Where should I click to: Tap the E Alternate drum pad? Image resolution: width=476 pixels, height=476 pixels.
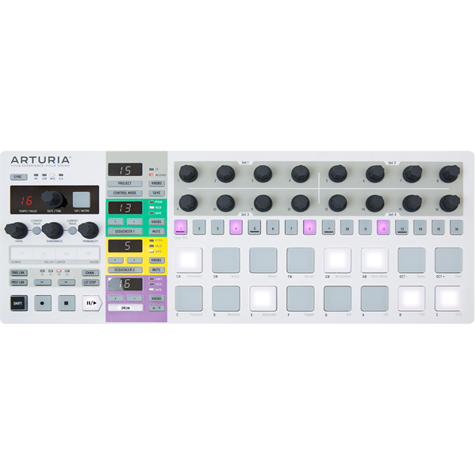click(263, 297)
